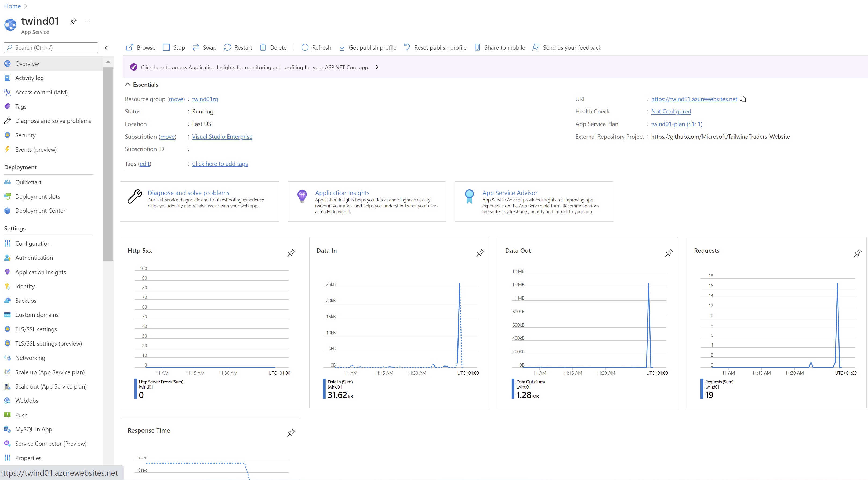Open the Swap slots command
The width and height of the screenshot is (868, 480).
coord(204,47)
